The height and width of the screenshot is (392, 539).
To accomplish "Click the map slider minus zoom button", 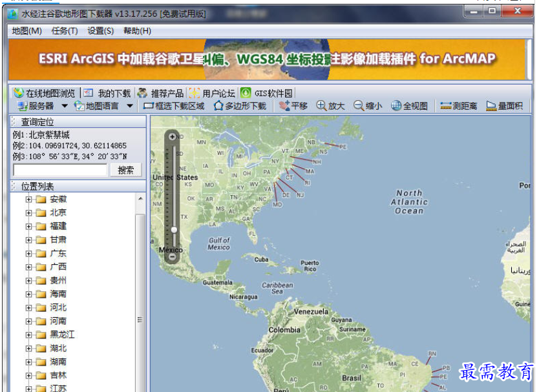I will coord(173,256).
